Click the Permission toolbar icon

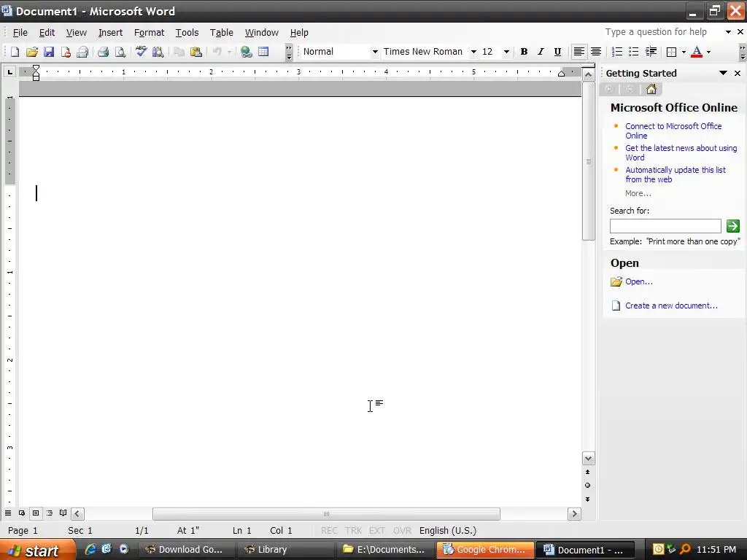click(66, 52)
